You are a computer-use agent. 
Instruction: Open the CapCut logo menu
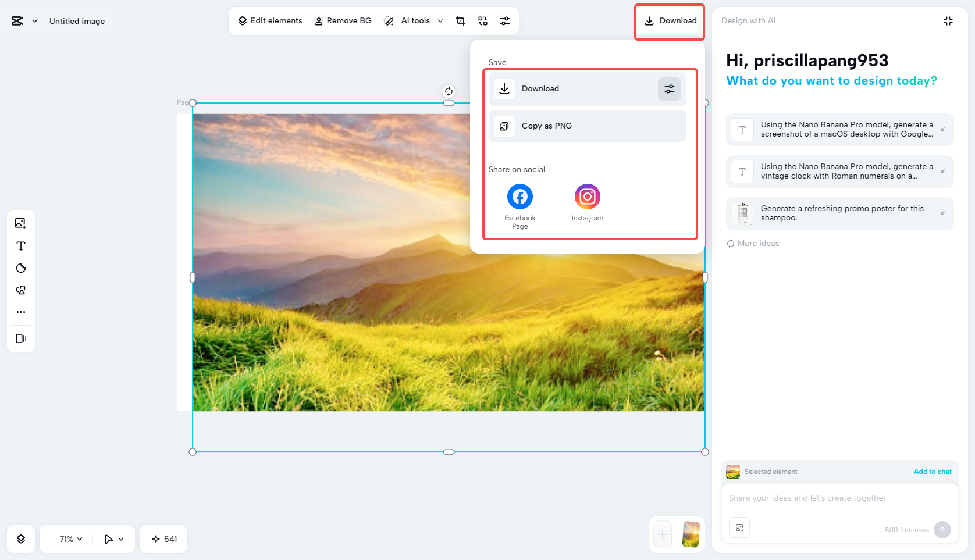pos(17,21)
